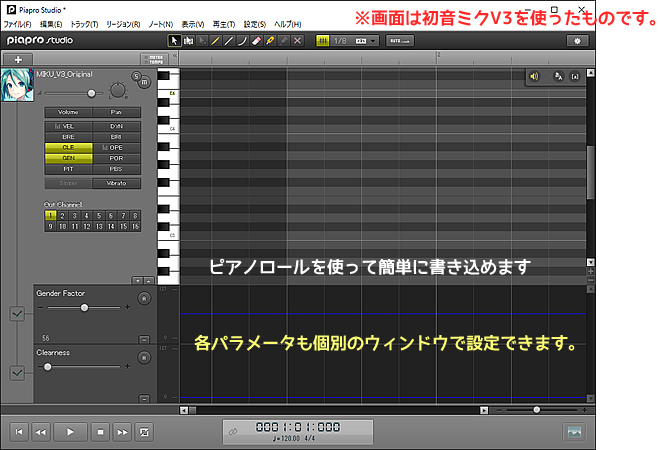The width and height of the screenshot is (660, 450).
Task: Uncheck the Gender Factor lane checkbox
Action: point(17,314)
